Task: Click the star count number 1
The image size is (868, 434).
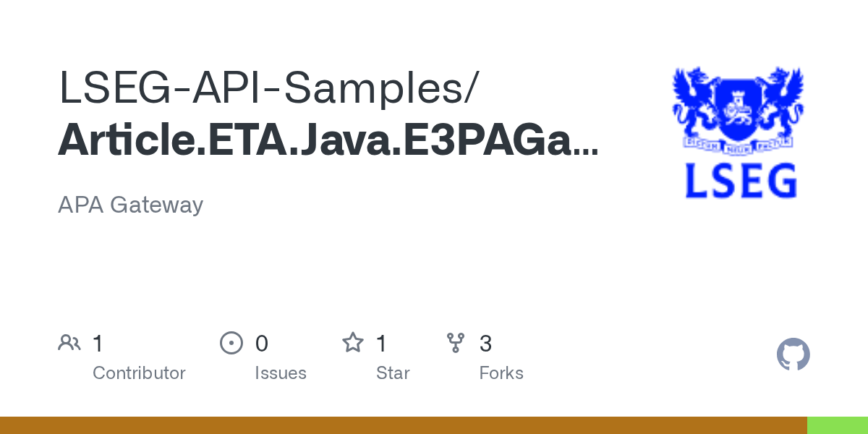Action: pos(382,344)
